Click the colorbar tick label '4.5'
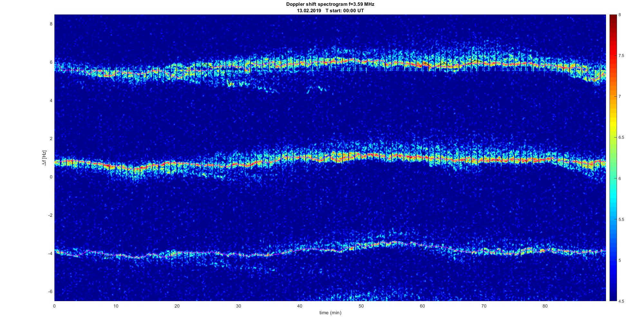The height and width of the screenshot is (323, 644). tap(621, 301)
